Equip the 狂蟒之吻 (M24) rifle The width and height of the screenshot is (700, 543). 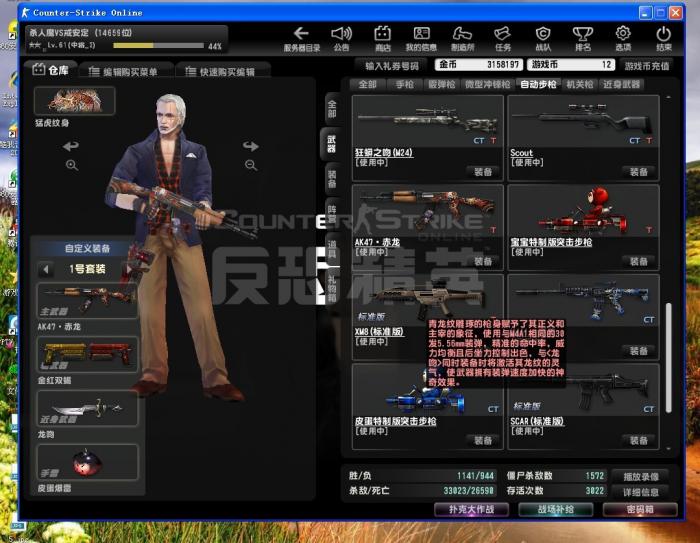(x=483, y=172)
